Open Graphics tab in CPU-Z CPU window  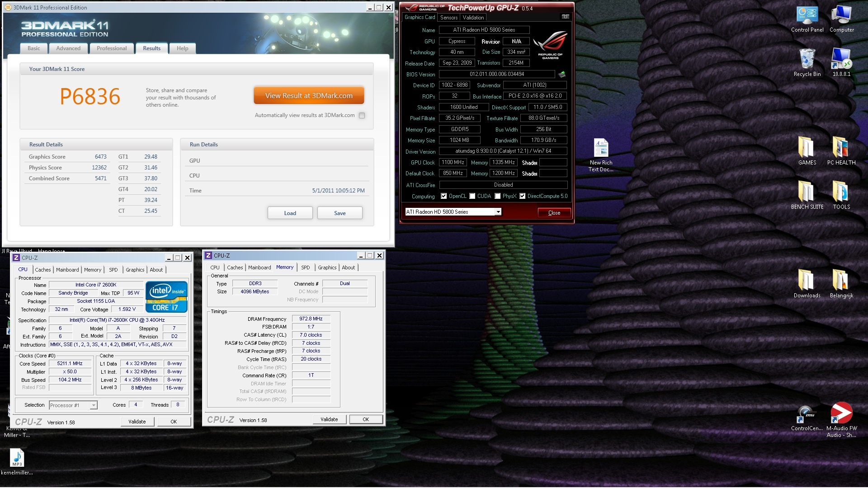click(135, 270)
